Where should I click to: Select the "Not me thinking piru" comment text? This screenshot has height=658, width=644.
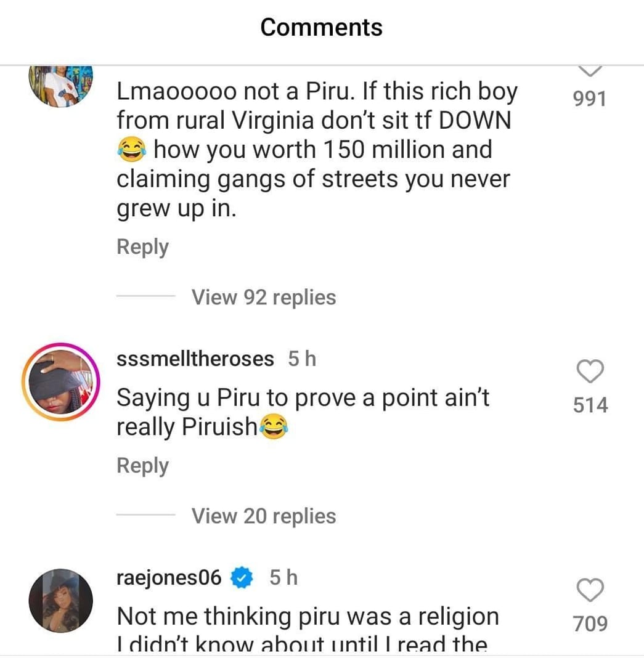tap(308, 617)
